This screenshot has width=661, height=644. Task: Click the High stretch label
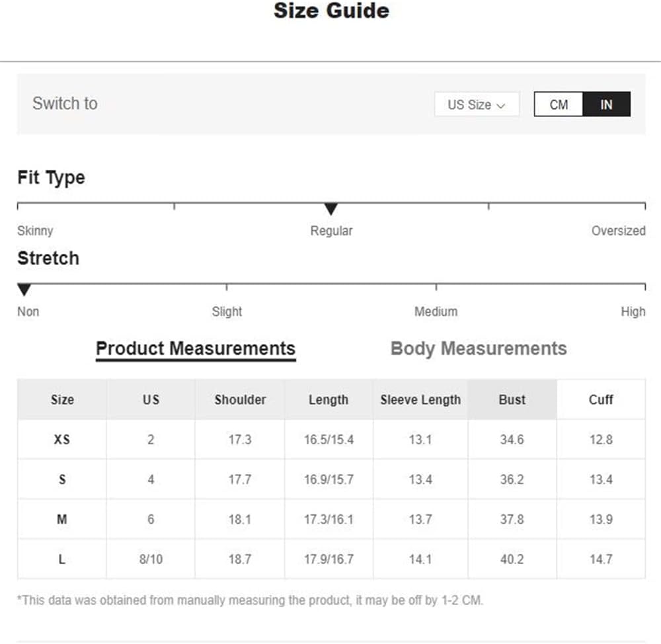633,311
